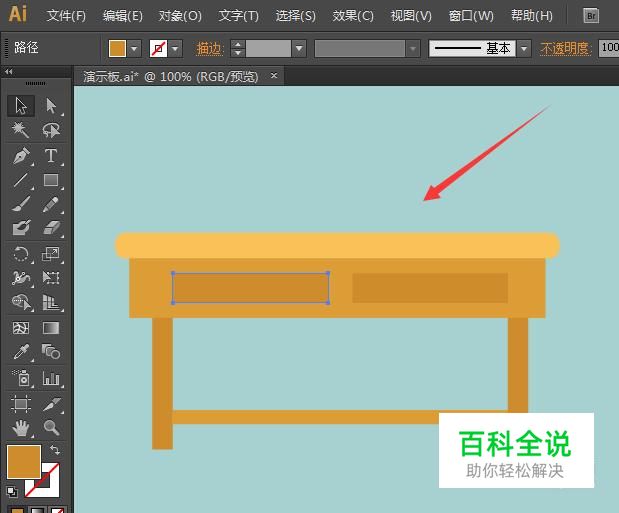
Task: Select the light orange desk top shape
Action: (337, 245)
